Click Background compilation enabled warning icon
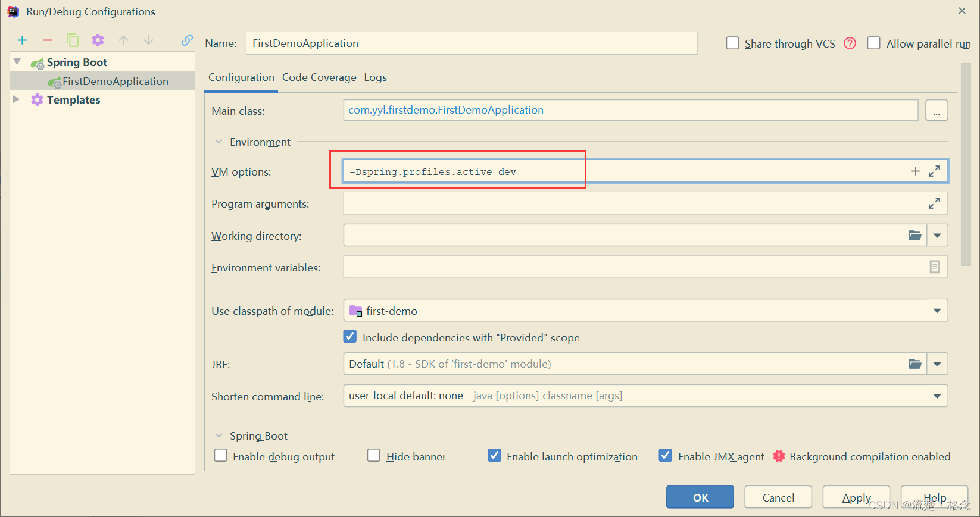Image resolution: width=980 pixels, height=517 pixels. [x=779, y=456]
